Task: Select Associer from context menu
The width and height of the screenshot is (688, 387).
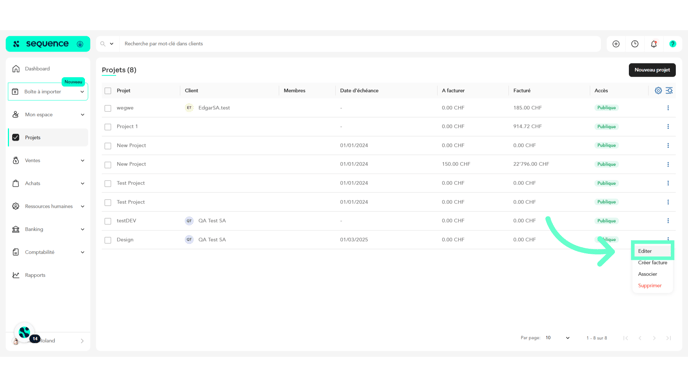Action: (x=648, y=274)
